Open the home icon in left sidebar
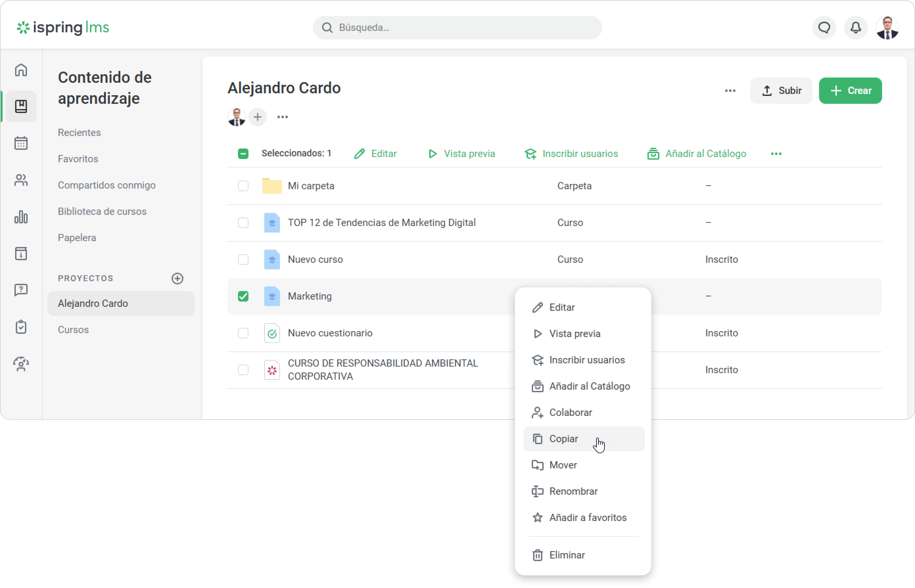915x588 pixels. 21,70
